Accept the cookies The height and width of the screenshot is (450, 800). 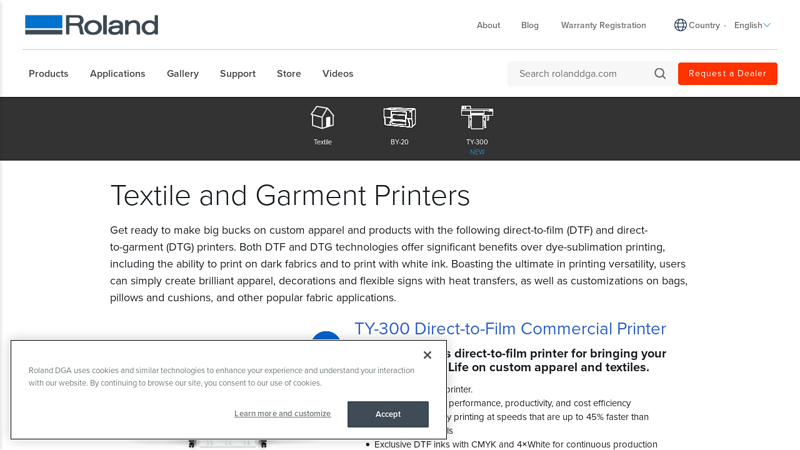coord(388,414)
